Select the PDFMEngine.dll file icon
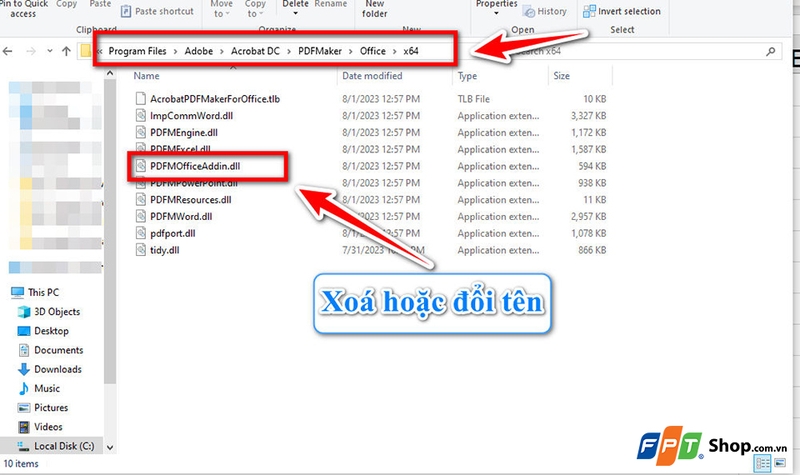This screenshot has height=475, width=800. 141,132
